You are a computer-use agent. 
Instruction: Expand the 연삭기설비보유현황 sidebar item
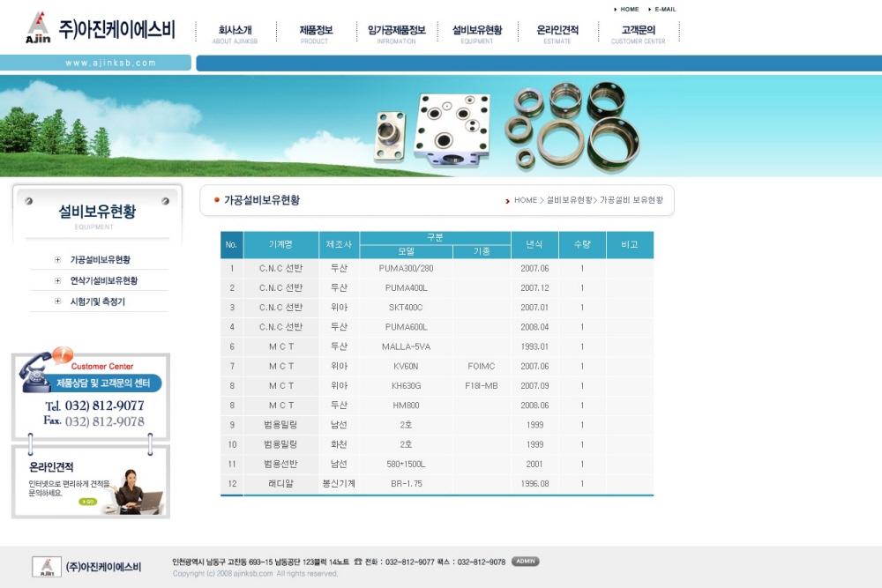pos(103,281)
